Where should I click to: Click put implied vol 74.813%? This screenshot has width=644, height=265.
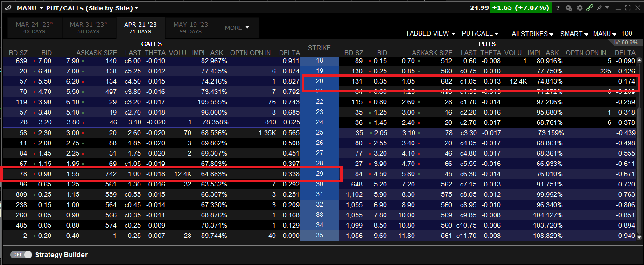549,81
